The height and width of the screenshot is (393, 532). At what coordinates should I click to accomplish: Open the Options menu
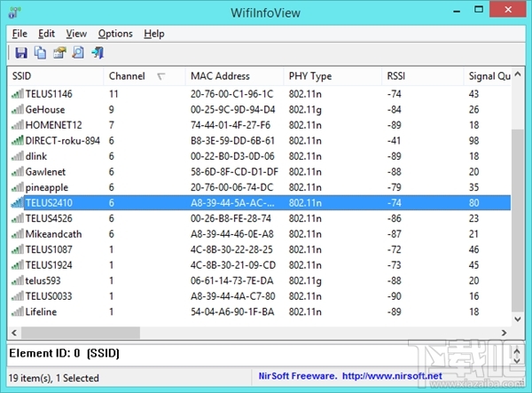115,34
